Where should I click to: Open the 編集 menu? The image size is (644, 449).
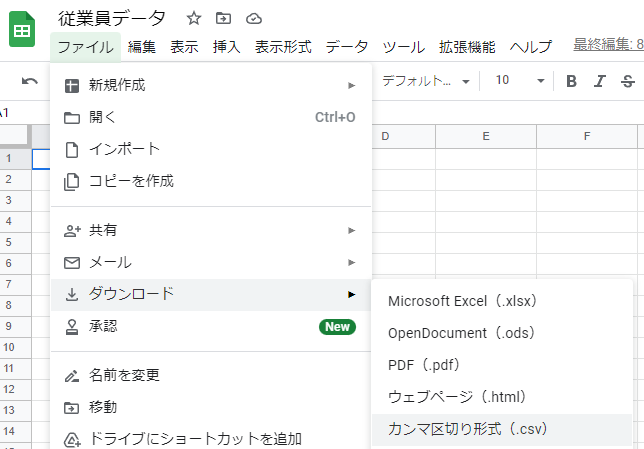(x=142, y=47)
